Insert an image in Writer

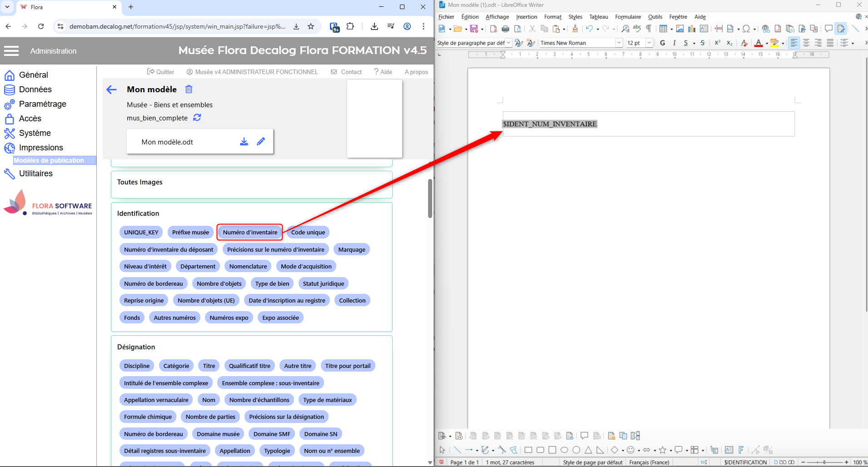(680, 29)
